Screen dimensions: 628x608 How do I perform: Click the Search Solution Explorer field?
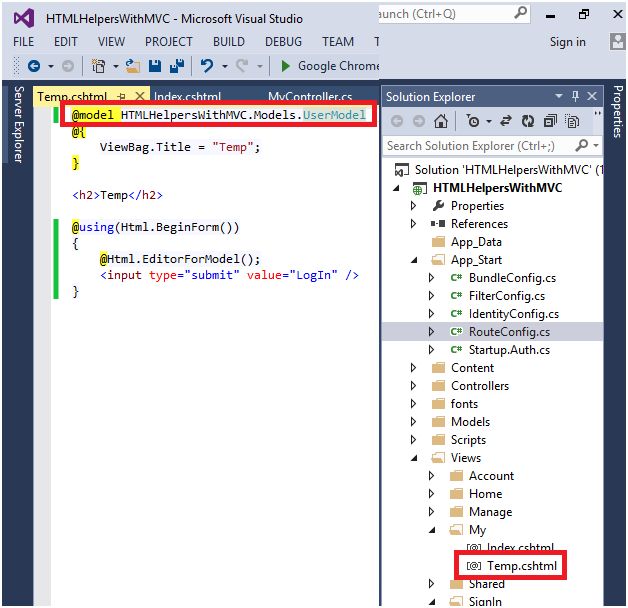tap(479, 146)
